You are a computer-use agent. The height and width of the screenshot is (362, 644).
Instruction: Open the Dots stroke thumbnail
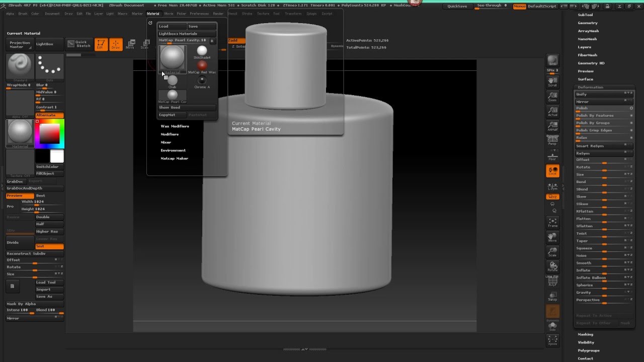[50, 67]
